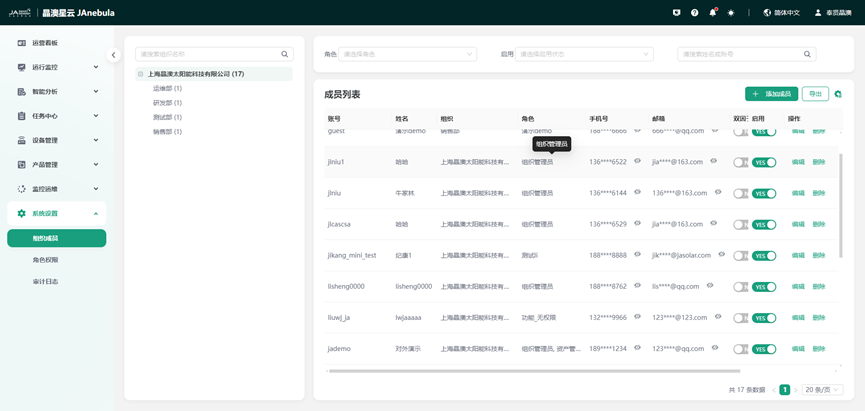Collapse the sidebar with the arrow button
The image size is (865, 411).
(113, 55)
